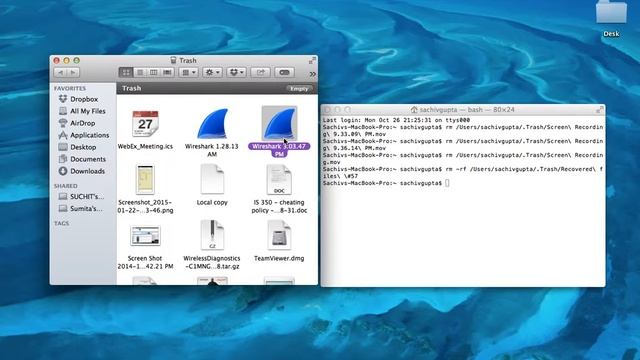Select the TeamViewer.dmg disk image icon
Viewport: 640px width, 360px height.
279,235
